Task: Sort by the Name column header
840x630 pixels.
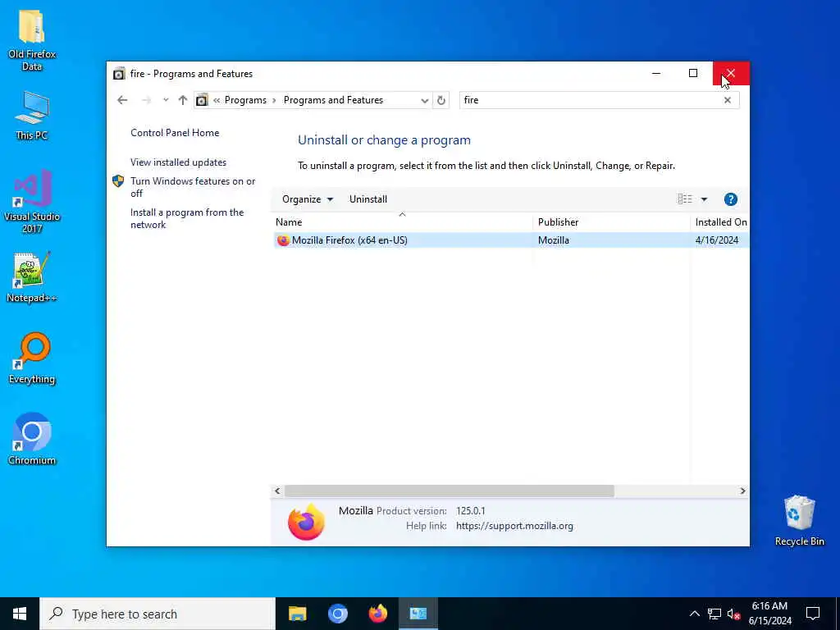Action: 402,221
